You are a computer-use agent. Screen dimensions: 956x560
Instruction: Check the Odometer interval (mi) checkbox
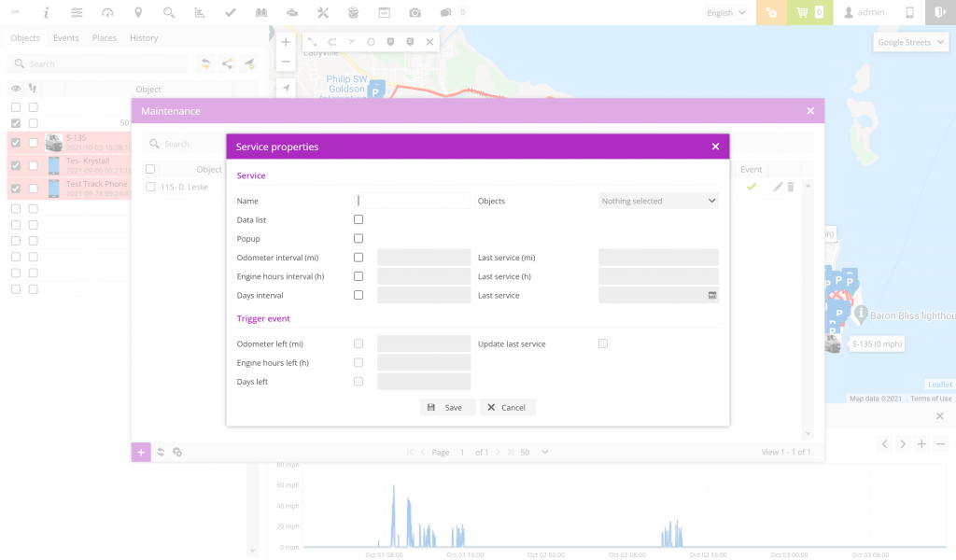click(x=358, y=258)
